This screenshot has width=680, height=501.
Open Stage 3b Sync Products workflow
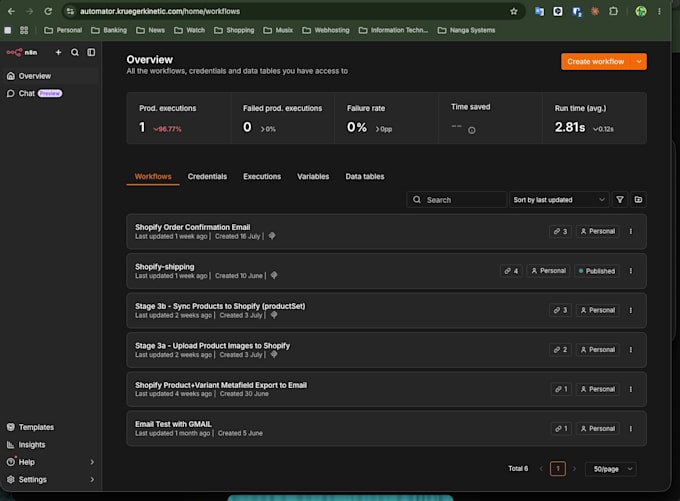(386, 310)
